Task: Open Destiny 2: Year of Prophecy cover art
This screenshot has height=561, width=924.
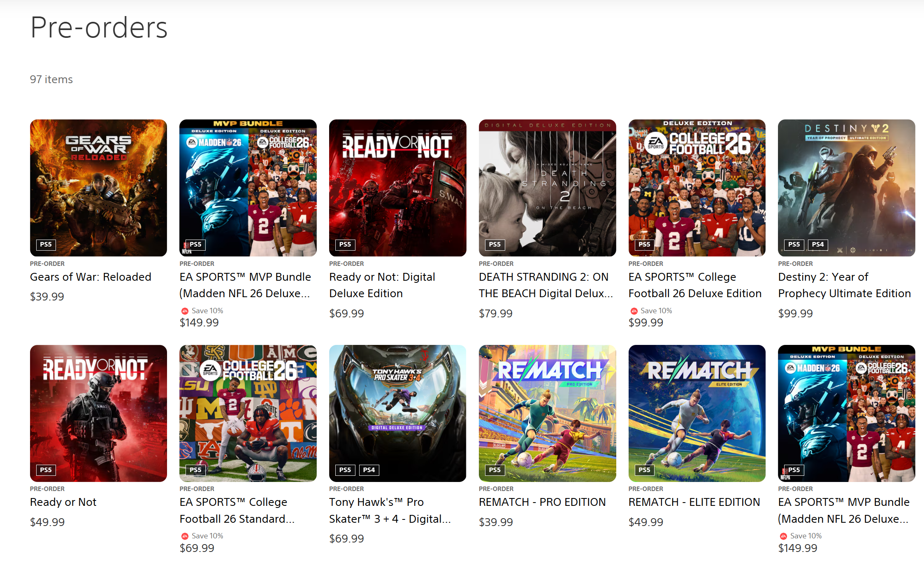Action: (847, 188)
